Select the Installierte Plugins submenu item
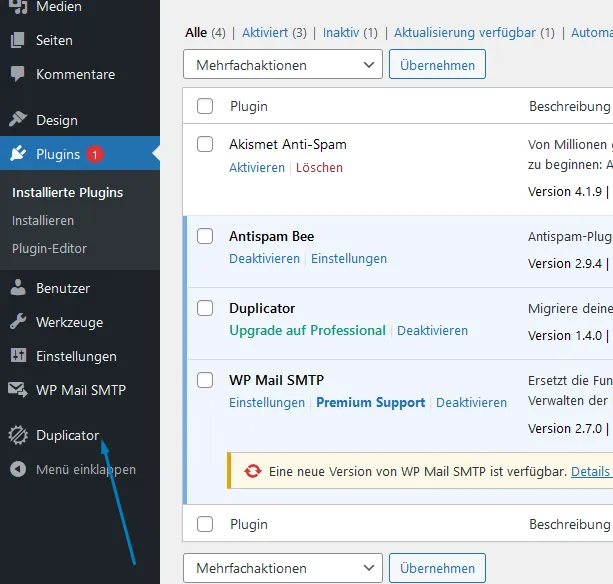Screen dimensions: 613x584 pos(68,192)
